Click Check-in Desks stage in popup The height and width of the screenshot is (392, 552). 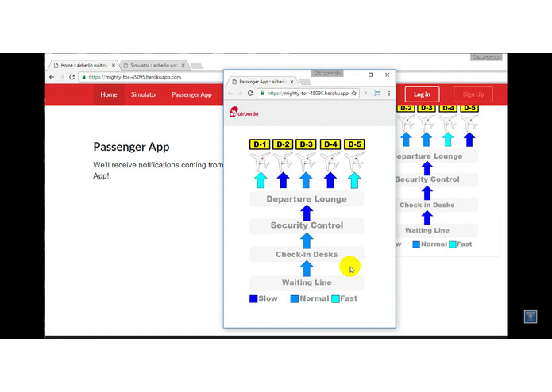tap(307, 254)
